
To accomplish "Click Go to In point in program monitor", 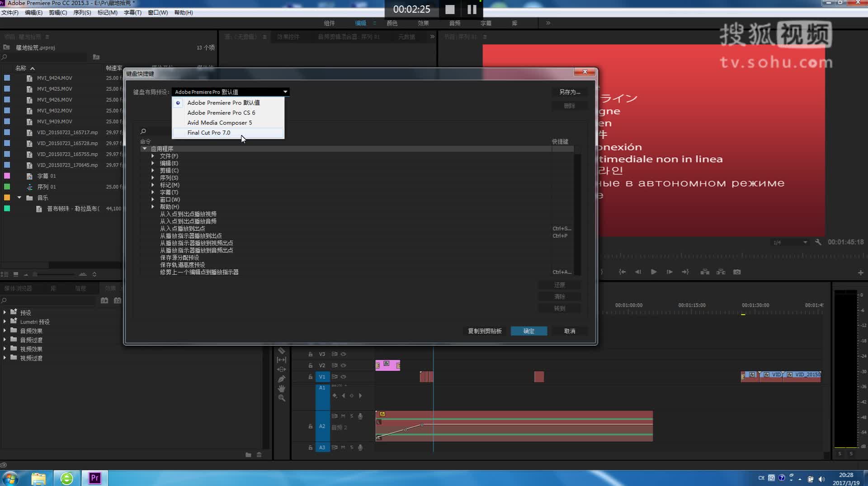I will click(623, 272).
